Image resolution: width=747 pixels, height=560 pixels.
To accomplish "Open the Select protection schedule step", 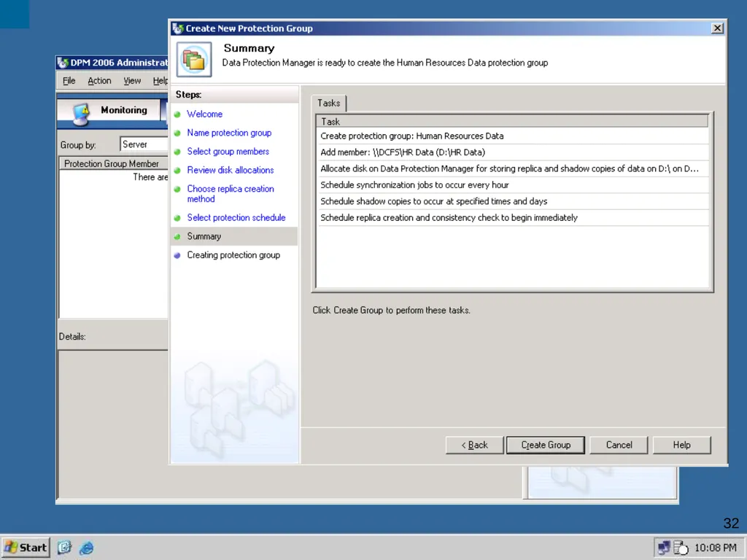I will [x=236, y=217].
